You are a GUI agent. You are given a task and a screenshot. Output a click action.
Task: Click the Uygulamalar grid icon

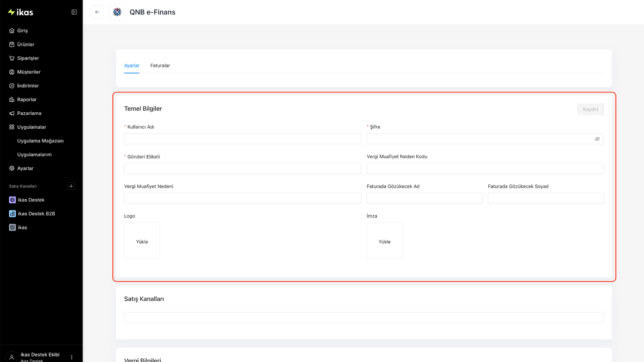[12, 127]
